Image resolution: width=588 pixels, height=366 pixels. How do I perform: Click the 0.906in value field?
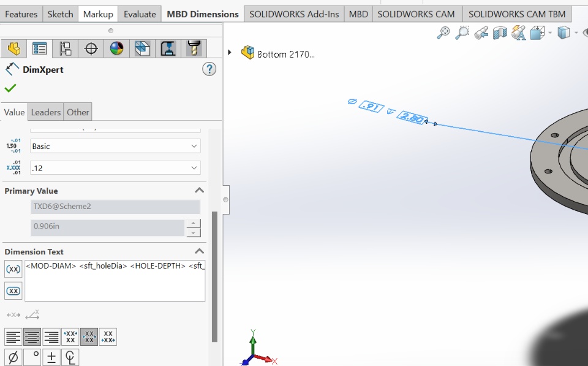108,228
